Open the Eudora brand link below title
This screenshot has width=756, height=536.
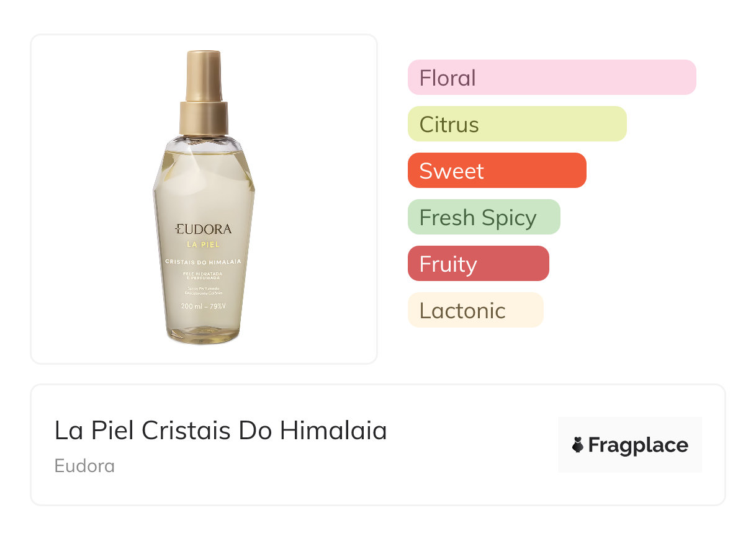[84, 466]
